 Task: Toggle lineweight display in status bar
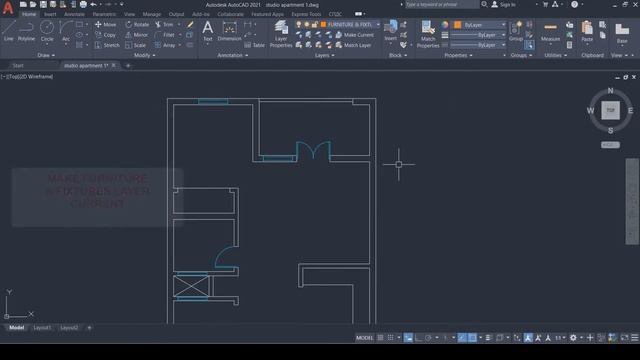(x=489, y=338)
